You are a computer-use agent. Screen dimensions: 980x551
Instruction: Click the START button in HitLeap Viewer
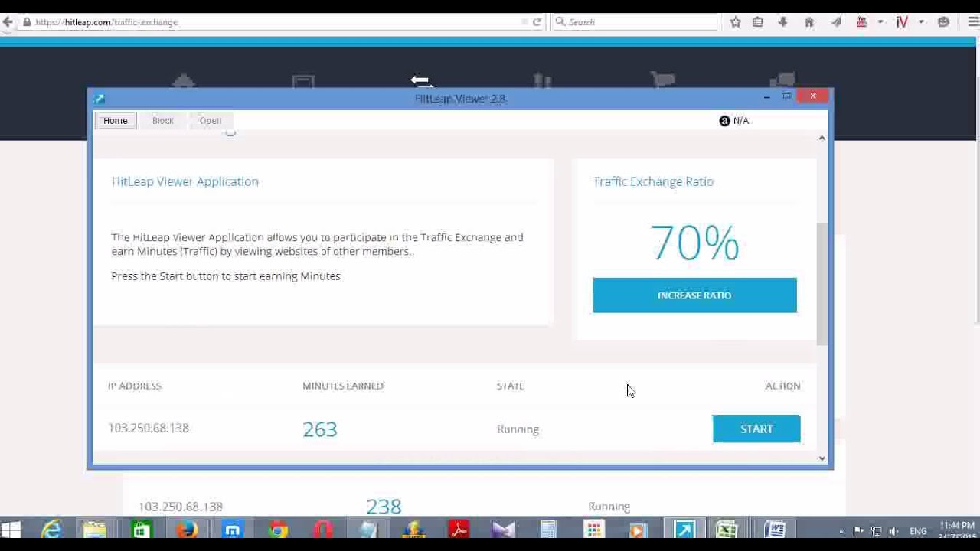(x=756, y=429)
